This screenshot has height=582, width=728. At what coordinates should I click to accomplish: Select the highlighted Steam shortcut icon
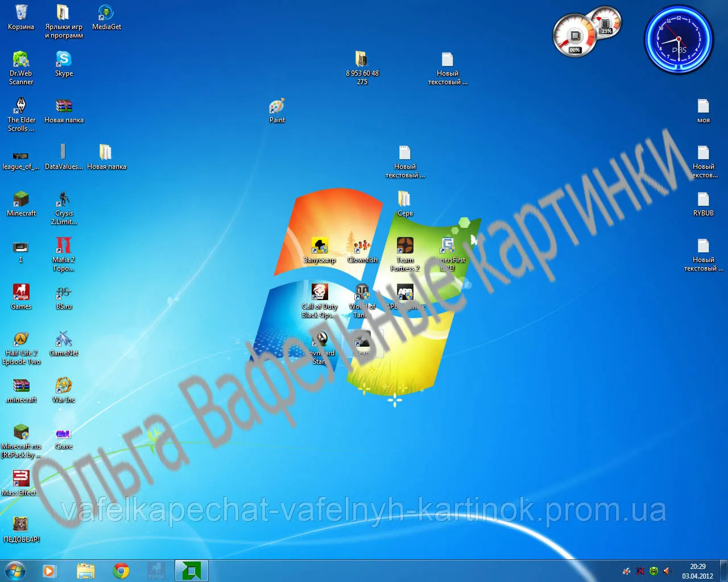point(362,343)
